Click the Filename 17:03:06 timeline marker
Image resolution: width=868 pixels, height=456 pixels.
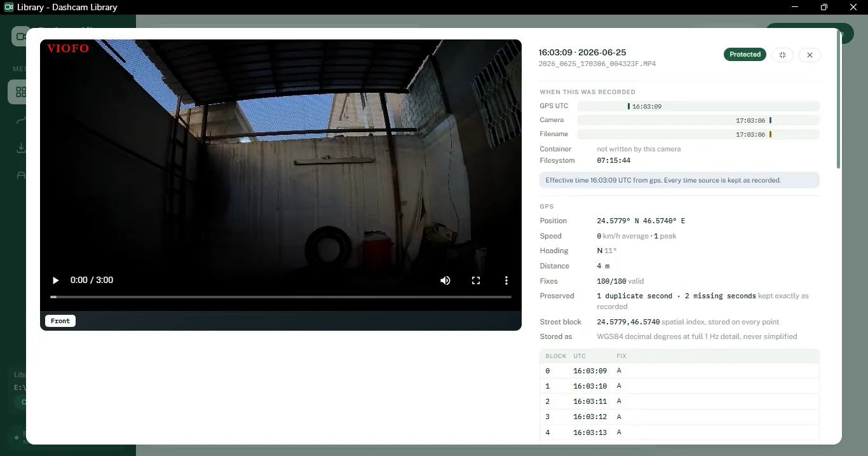[x=770, y=134]
